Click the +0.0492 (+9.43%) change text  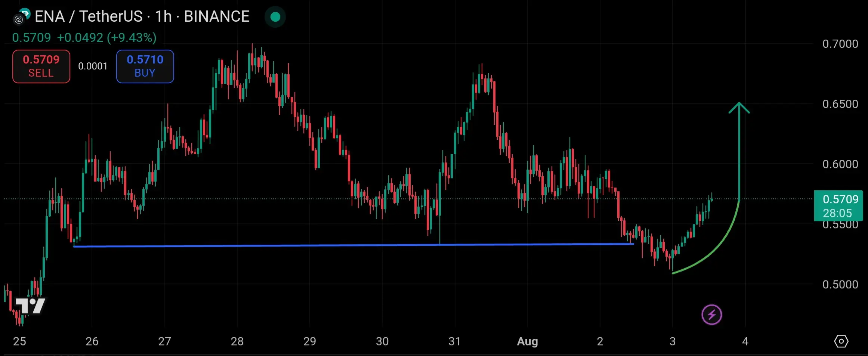(106, 38)
